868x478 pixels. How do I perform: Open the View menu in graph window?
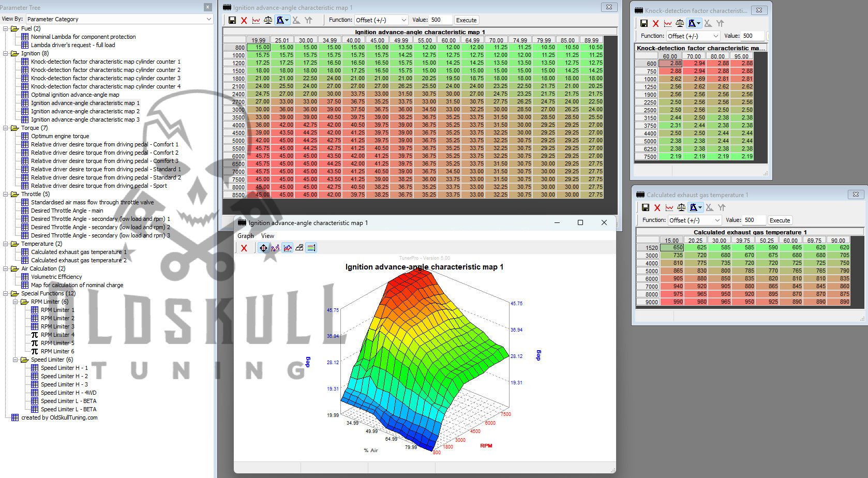pyautogui.click(x=267, y=236)
